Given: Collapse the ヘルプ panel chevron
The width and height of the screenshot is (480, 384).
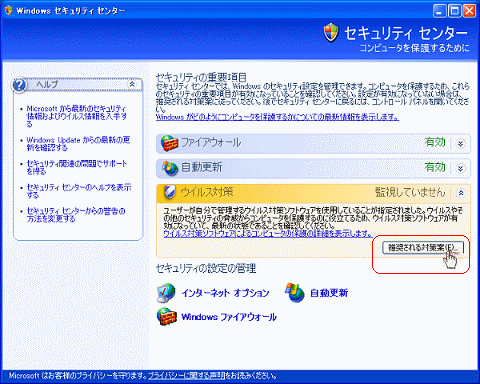Looking at the screenshot, I should tap(132, 84).
